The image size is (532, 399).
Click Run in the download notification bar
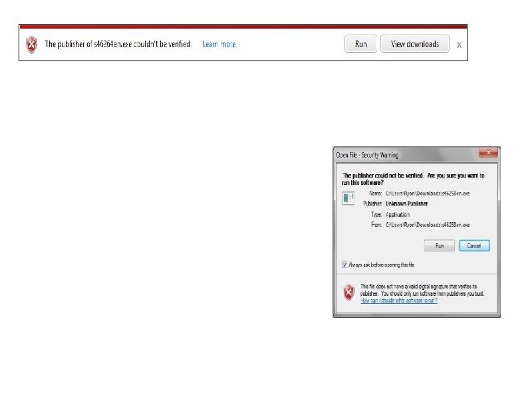pyautogui.click(x=360, y=44)
